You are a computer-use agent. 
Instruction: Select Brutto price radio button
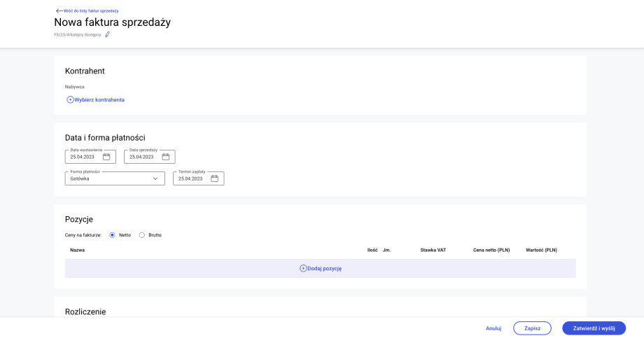pyautogui.click(x=142, y=235)
